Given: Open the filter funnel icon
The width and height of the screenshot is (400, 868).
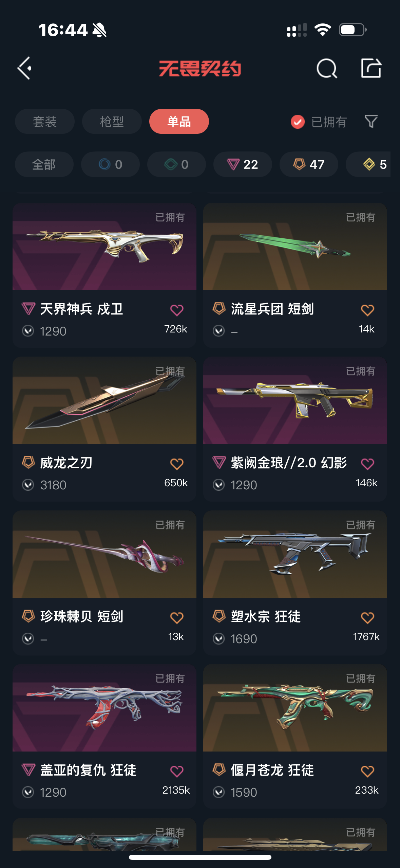Looking at the screenshot, I should click(x=371, y=121).
